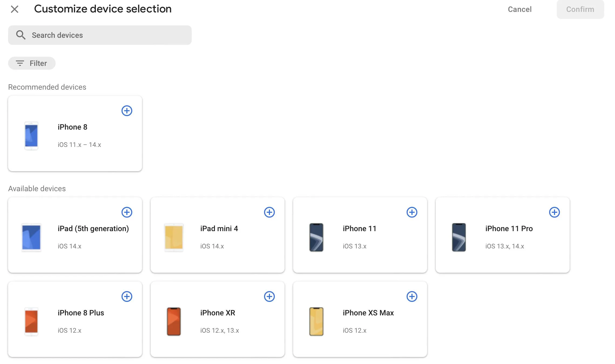Add iPhone 11 Pro plus icon

coord(554,212)
